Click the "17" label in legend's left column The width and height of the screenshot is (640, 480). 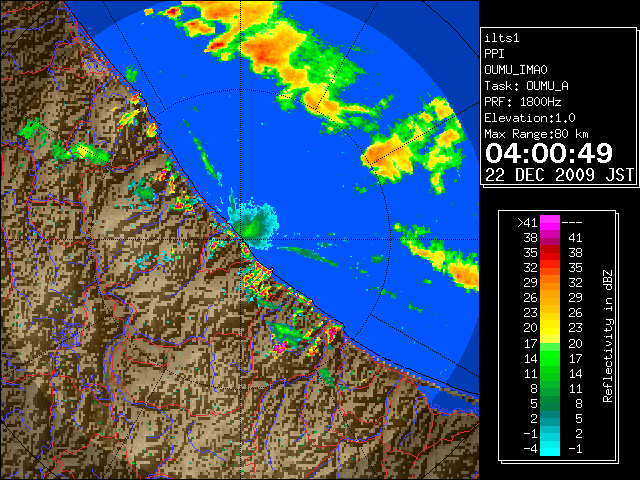[x=531, y=343]
